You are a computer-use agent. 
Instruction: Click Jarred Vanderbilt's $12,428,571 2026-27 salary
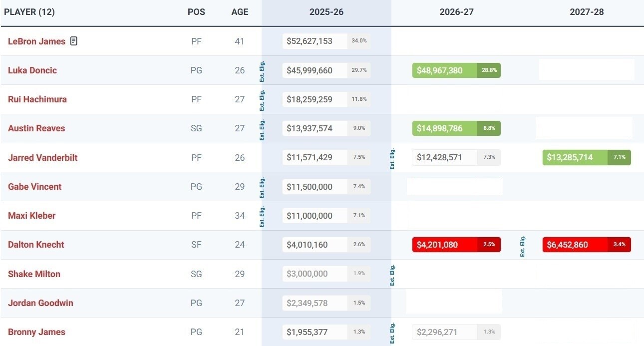pos(444,157)
